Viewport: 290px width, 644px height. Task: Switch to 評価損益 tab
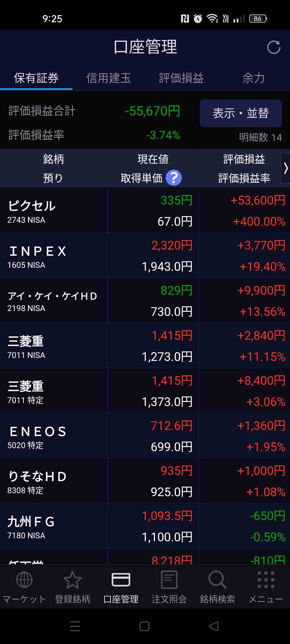click(181, 78)
